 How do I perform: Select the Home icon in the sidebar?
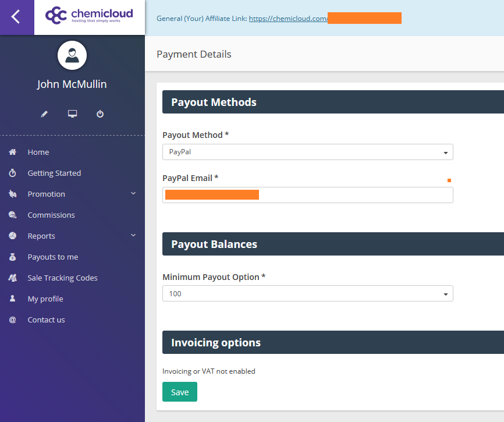tap(12, 152)
